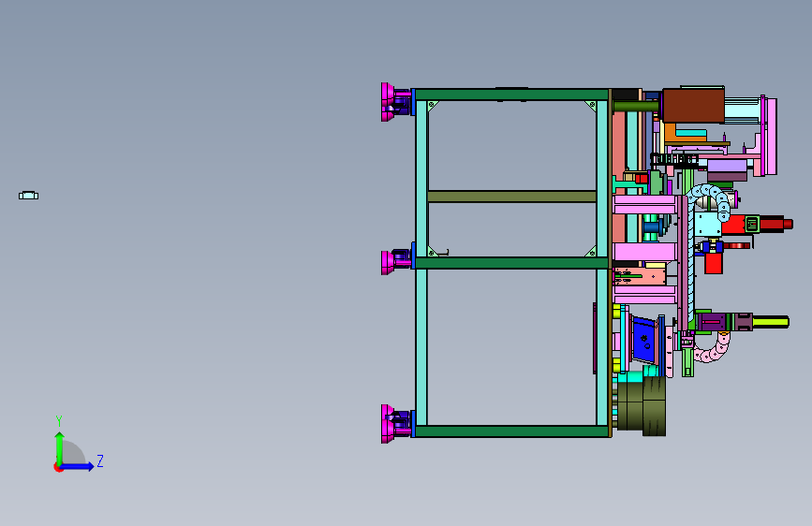The width and height of the screenshot is (812, 526).
Task: Select the blue Z-axis arrow of the triad
Action: coord(78,466)
